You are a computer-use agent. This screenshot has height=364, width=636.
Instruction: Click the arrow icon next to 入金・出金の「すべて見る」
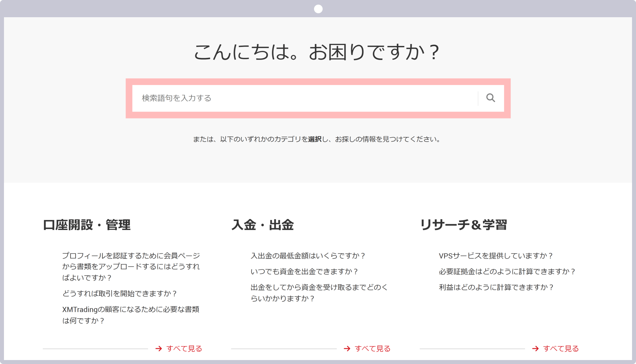point(346,348)
